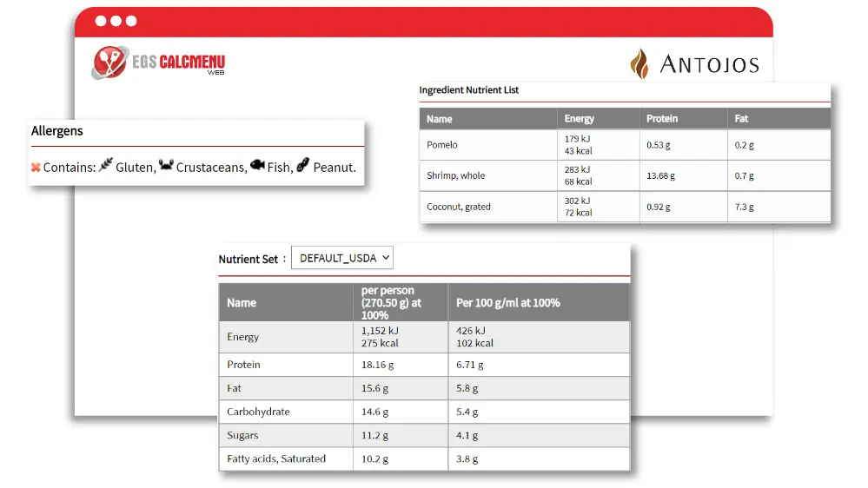The image size is (868, 488).
Task: Click the Fish allergen icon
Action: click(x=257, y=165)
